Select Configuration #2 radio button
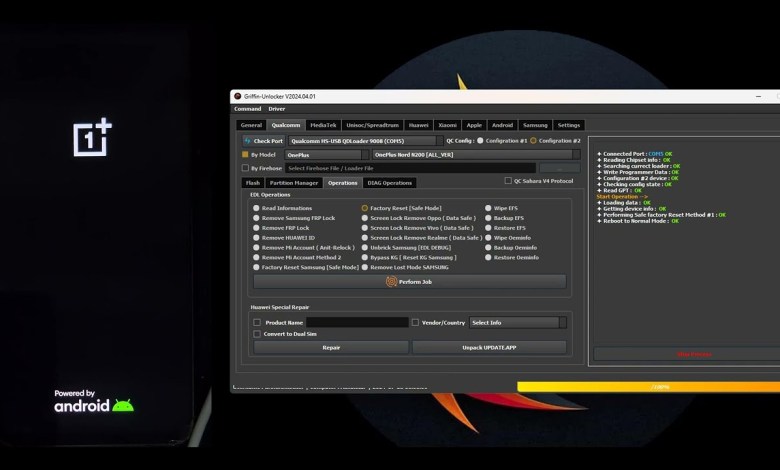 coord(533,141)
